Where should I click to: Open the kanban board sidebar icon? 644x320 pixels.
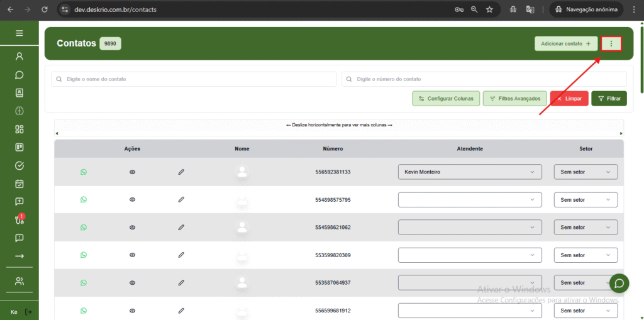tap(19, 148)
